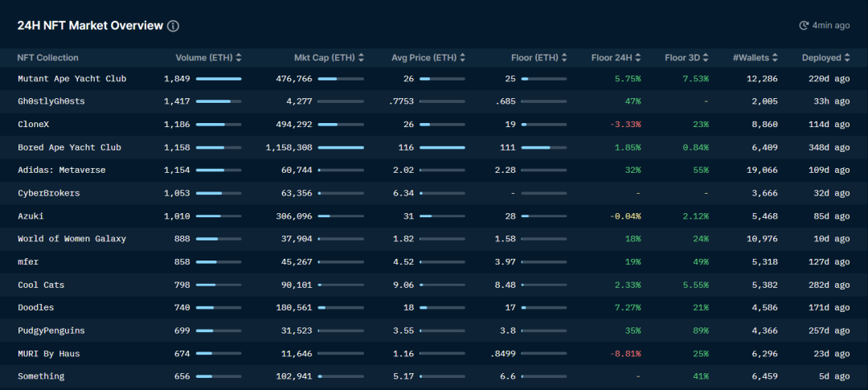Click the .685 floor value for Gh0stlyGh0sts
Image resolution: width=868 pixels, height=390 pixels.
click(506, 101)
